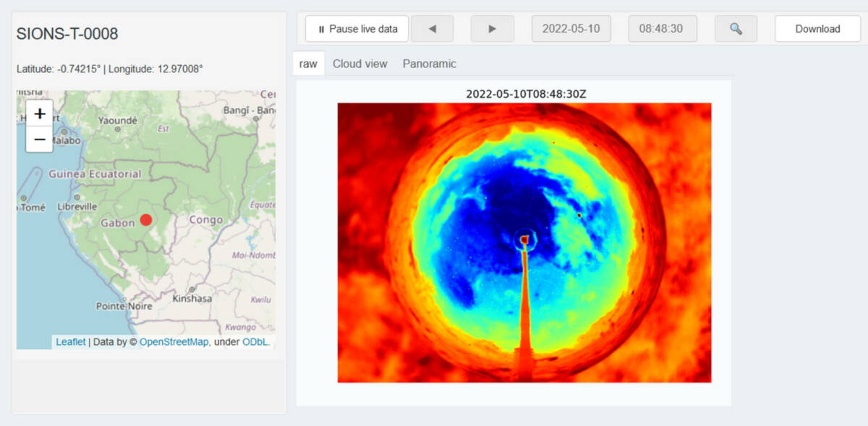Click the previous image arrow
868x426 pixels.
pos(432,28)
